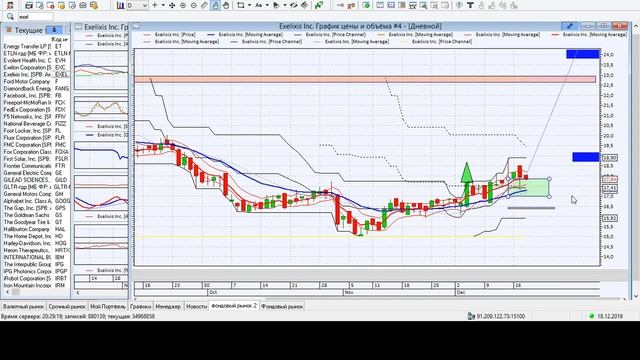
Task: Click the green indicator chart icon
Action: coord(318,5)
